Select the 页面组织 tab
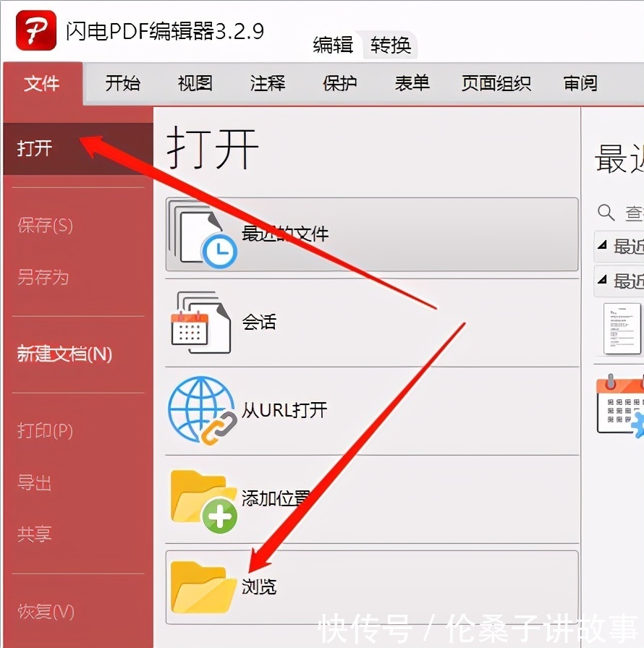Image resolution: width=644 pixels, height=648 pixels. 496,83
